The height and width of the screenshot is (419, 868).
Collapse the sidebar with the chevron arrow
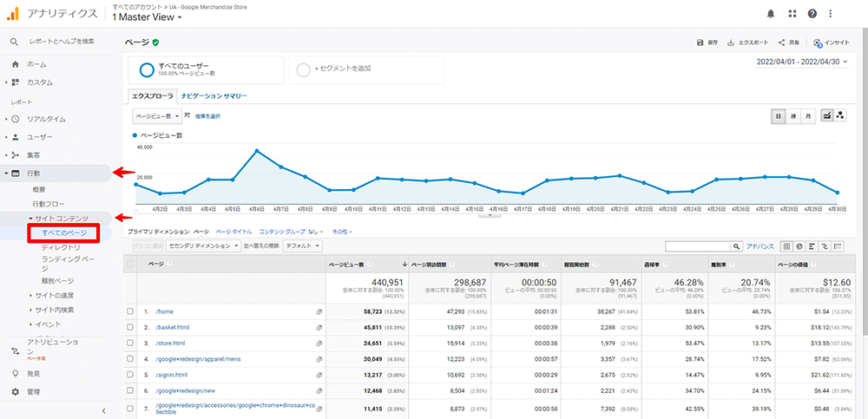pos(104,410)
